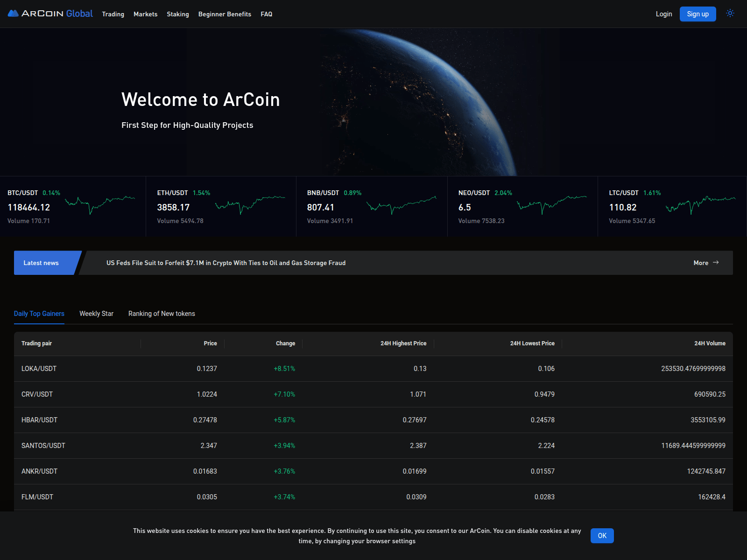Toggle the light/dark theme sun icon

(x=730, y=14)
